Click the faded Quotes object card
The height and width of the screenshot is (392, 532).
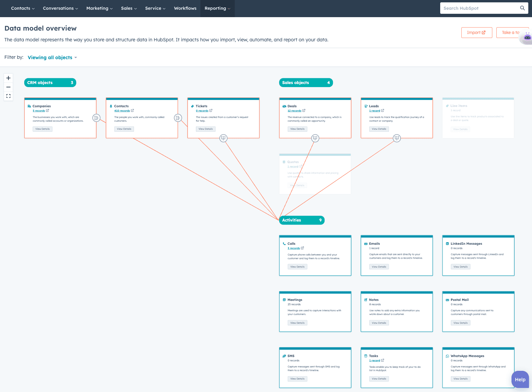315,174
